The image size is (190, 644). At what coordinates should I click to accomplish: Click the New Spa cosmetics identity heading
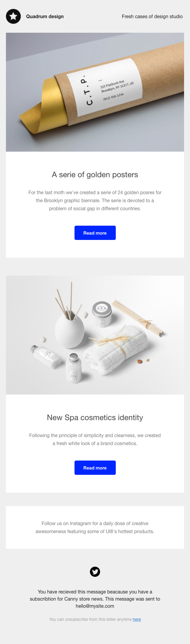(95, 417)
